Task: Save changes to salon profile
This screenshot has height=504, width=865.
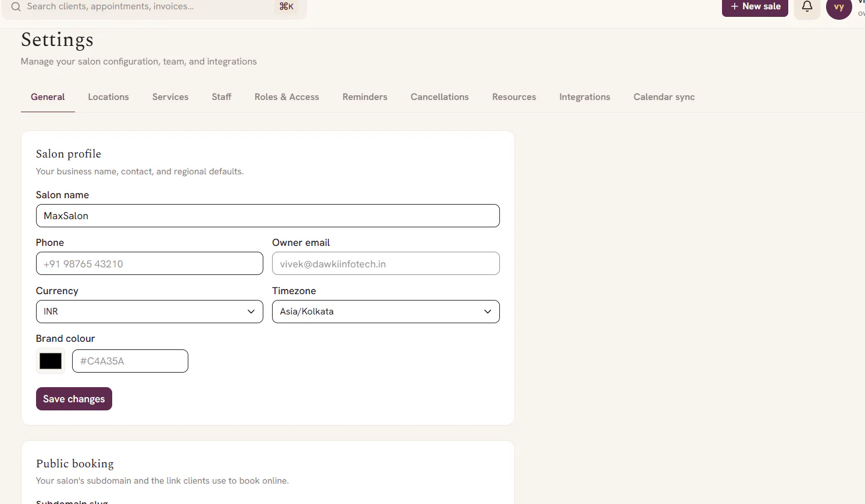Action: pos(74,399)
